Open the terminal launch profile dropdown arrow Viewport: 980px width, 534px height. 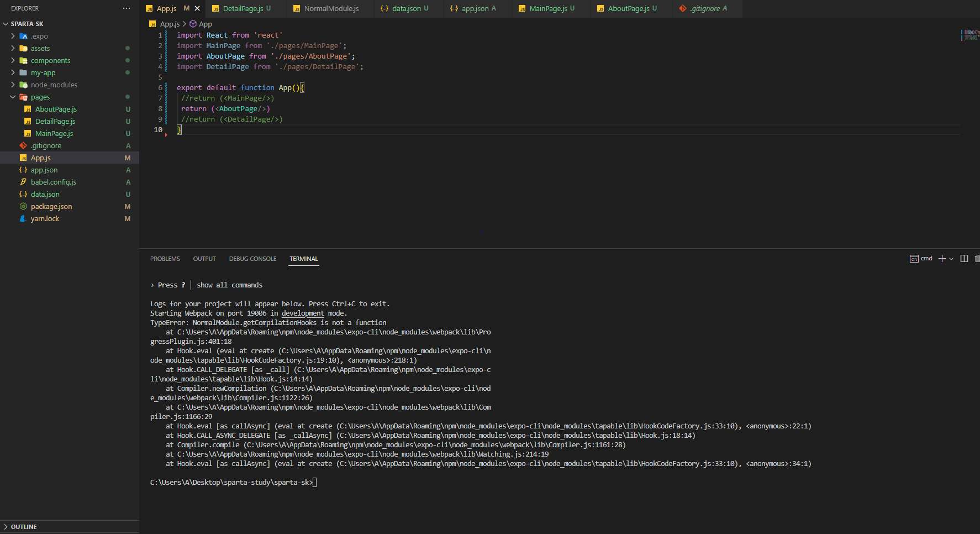point(951,259)
